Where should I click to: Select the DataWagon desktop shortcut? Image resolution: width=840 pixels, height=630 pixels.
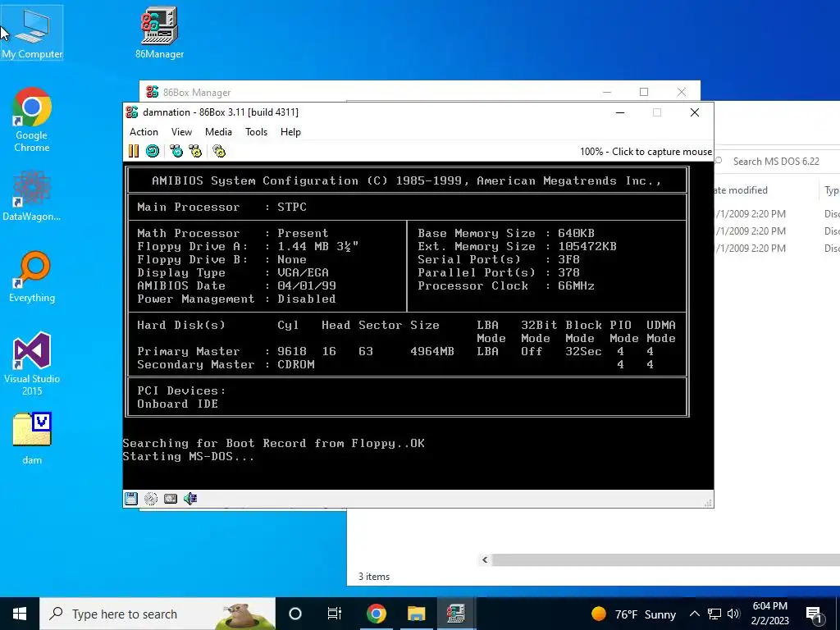click(x=32, y=195)
